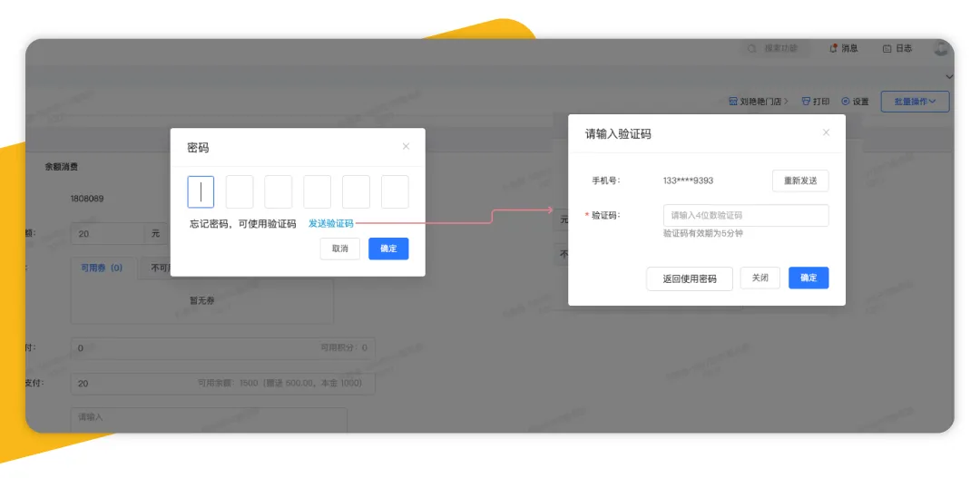
Task: Expand the 批量操作 dropdown
Action: tap(915, 102)
